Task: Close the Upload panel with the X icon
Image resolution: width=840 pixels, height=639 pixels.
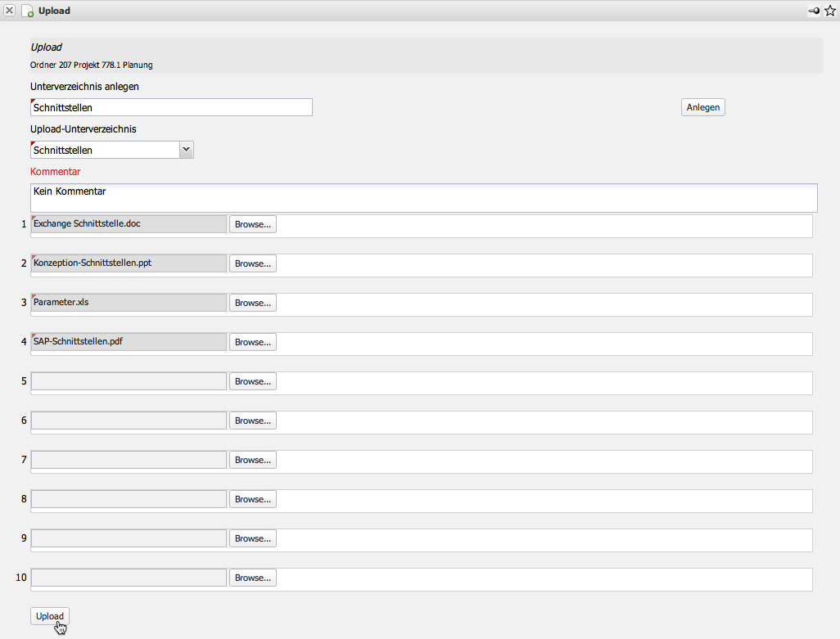Action: click(10, 11)
